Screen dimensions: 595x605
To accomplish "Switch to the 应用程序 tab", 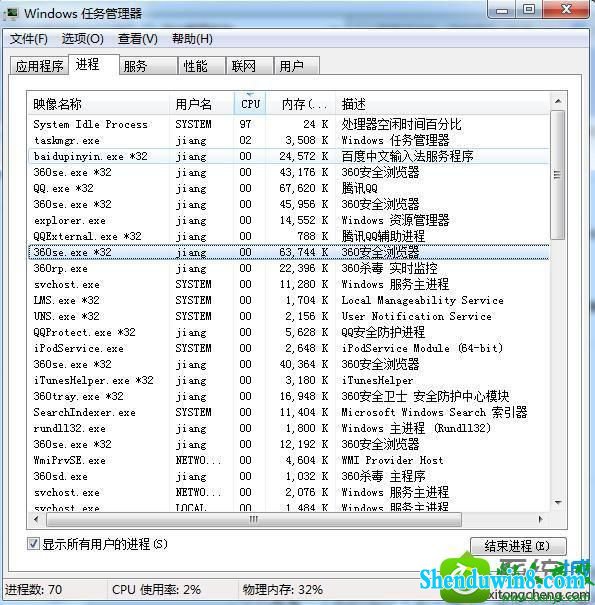I will (39, 66).
